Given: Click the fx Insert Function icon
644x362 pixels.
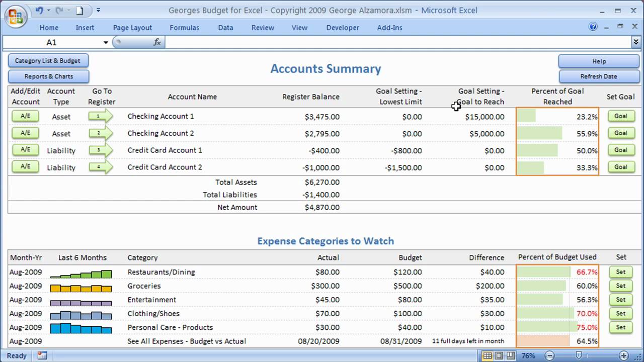Looking at the screenshot, I should (x=157, y=42).
